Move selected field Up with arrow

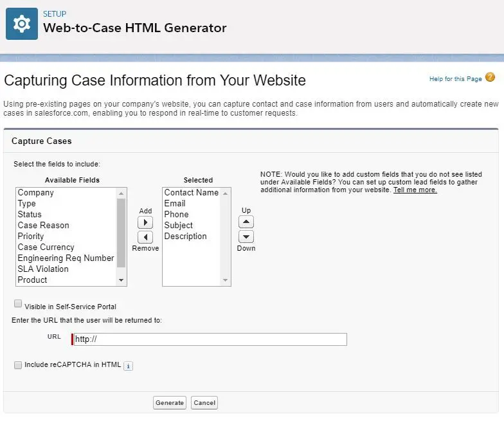pyautogui.click(x=246, y=222)
